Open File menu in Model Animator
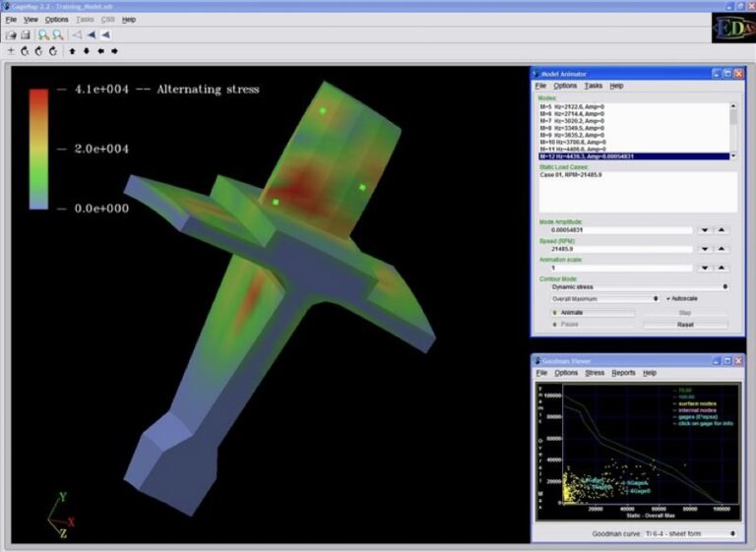756x552 pixels. pos(540,86)
